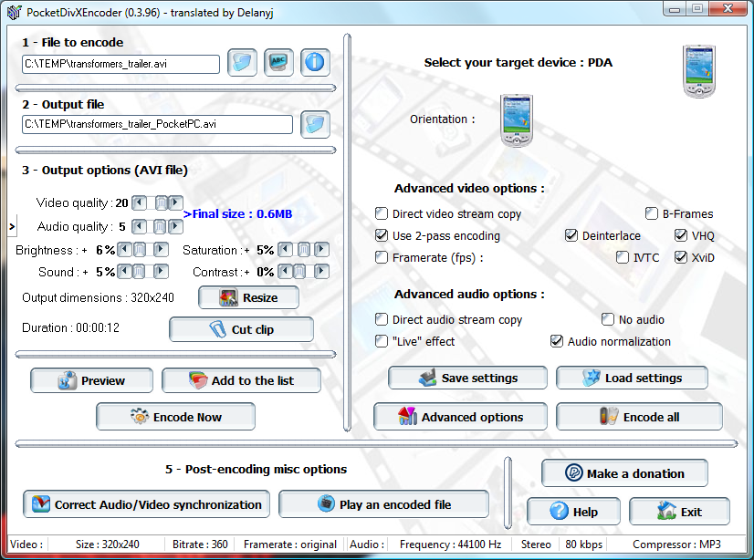This screenshot has height=560, width=754.
Task: Increase Brightness using right arrow
Action: (x=161, y=250)
